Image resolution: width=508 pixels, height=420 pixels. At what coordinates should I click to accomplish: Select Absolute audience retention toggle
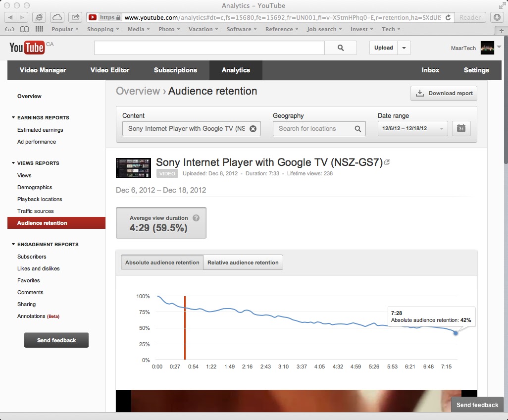[x=162, y=262]
